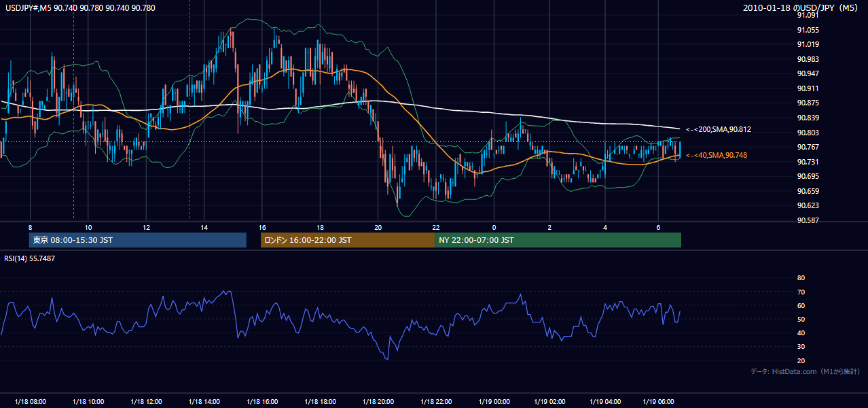Click the 90.983 price axis label
The image size is (868, 408).
point(808,59)
